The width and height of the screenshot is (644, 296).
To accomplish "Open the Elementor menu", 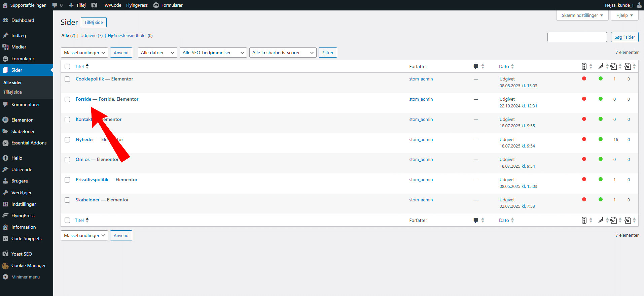I will [22, 120].
